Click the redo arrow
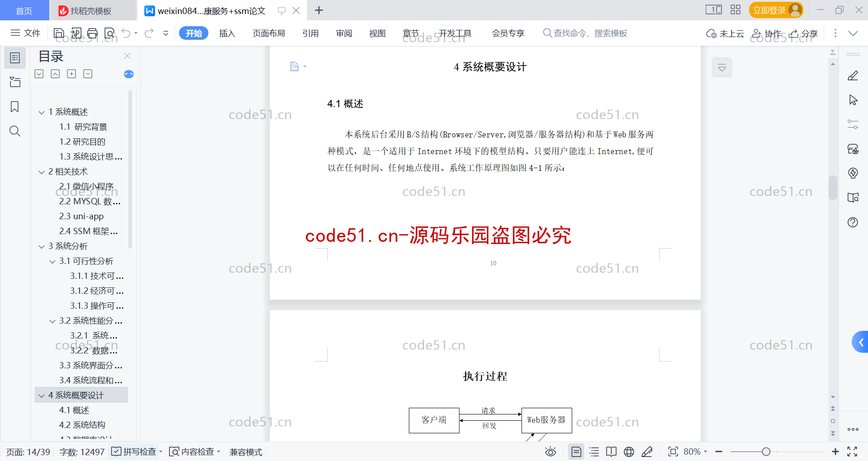The width and height of the screenshot is (868, 461). tap(149, 33)
